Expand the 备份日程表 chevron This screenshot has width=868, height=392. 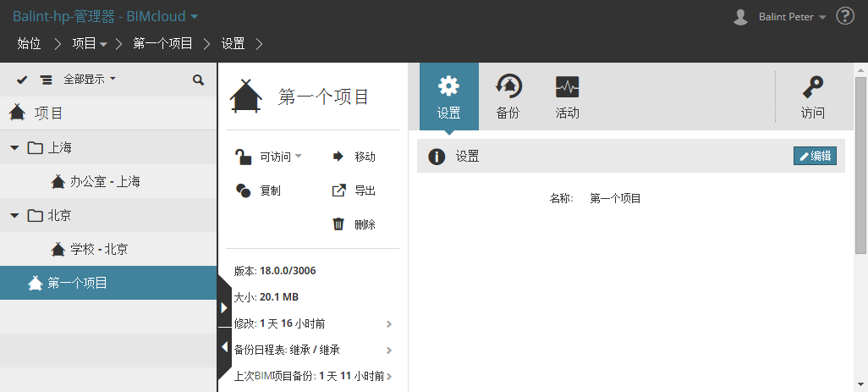click(x=389, y=350)
